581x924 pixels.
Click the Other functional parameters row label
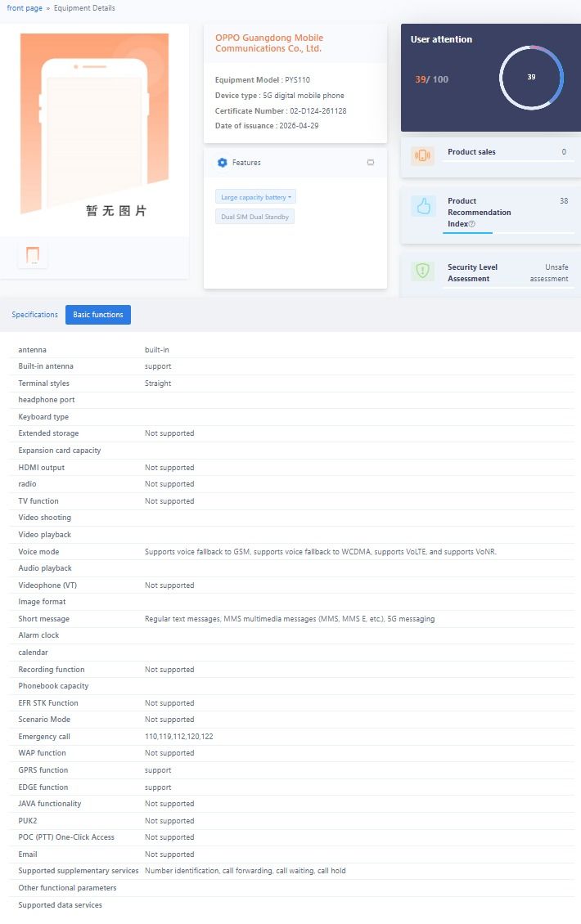click(67, 889)
